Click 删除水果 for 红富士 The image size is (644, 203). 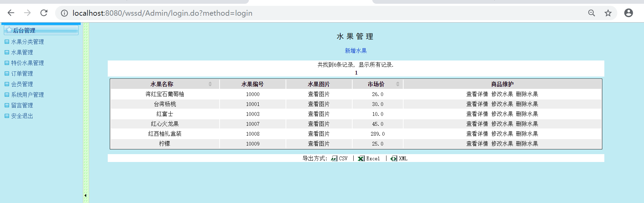coord(527,114)
